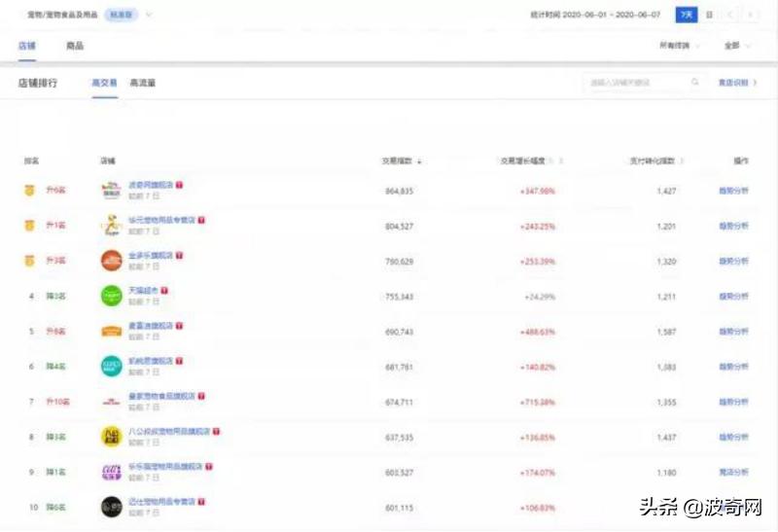The height and width of the screenshot is (532, 778).
Task: Open the rank 2 store logo with yellow figure
Action: tap(112, 226)
